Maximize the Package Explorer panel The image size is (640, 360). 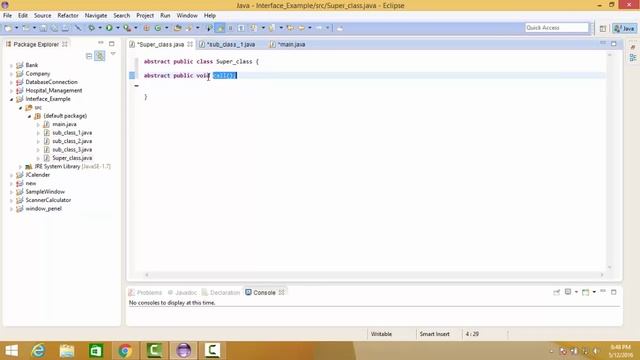tap(111, 43)
